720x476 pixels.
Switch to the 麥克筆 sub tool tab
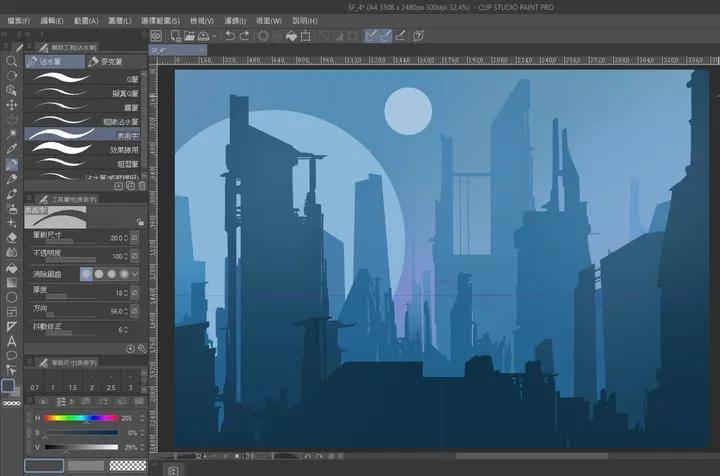(111, 62)
